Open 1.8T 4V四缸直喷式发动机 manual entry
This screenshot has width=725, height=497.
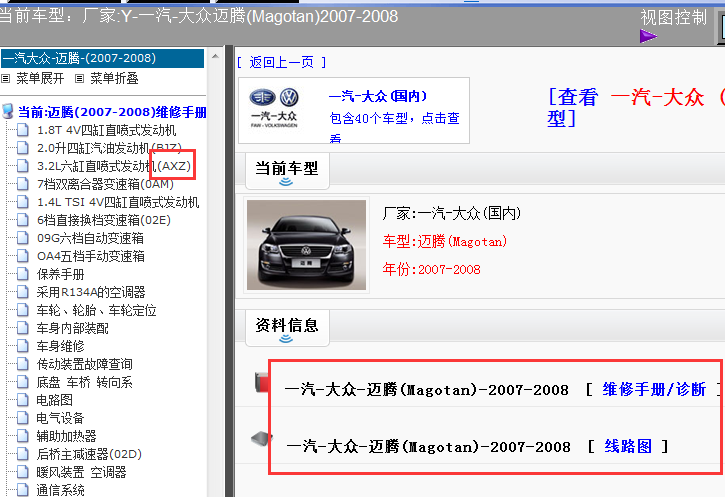click(106, 130)
